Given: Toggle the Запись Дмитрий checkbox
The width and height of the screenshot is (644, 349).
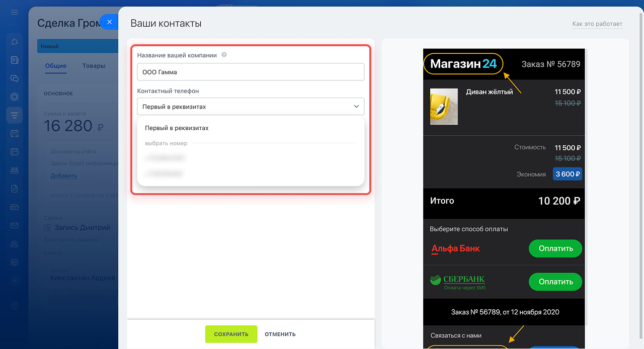Looking at the screenshot, I should (x=47, y=228).
